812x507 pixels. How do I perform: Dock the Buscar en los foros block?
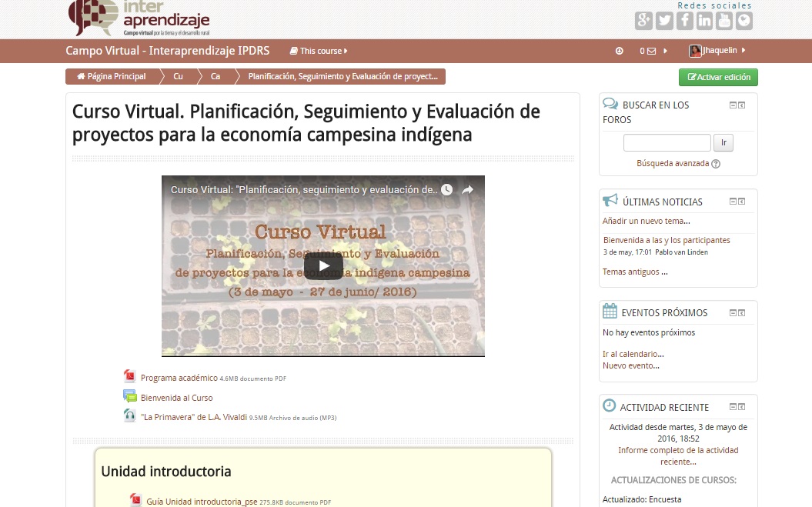tap(741, 105)
